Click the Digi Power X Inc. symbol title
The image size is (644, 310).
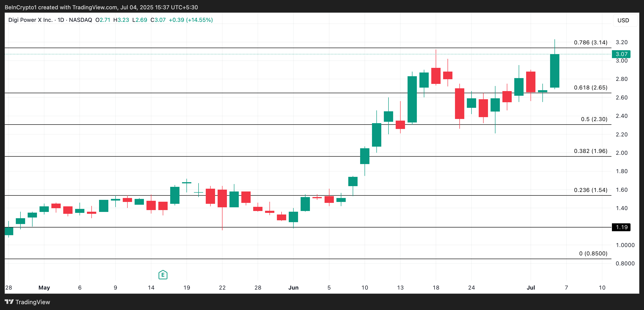(30, 20)
